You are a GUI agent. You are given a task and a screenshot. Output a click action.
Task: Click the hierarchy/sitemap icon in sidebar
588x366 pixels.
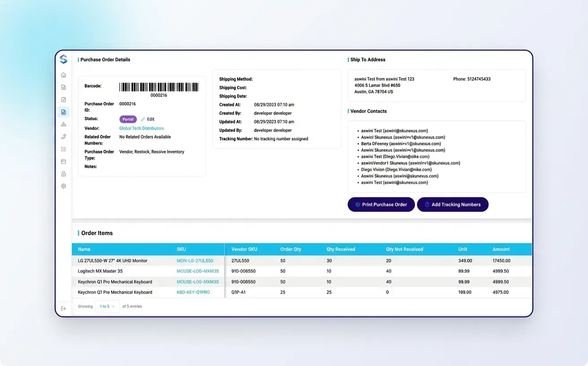(64, 124)
